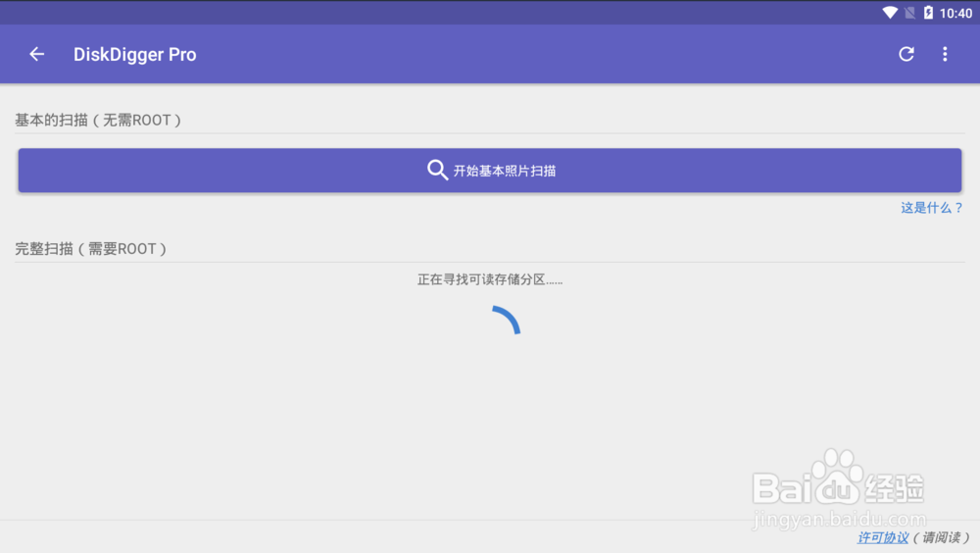Select the 完整扫描（需要ROOT）heading
Image resolution: width=980 pixels, height=553 pixels.
click(x=90, y=249)
